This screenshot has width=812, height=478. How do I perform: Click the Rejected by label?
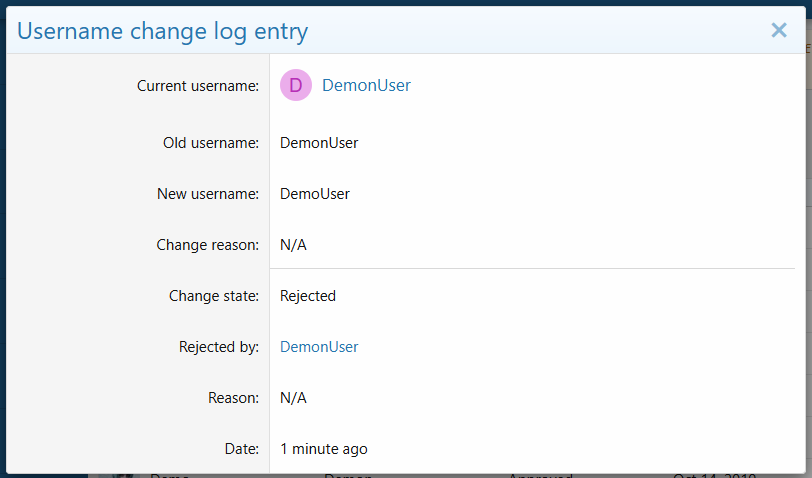point(219,347)
